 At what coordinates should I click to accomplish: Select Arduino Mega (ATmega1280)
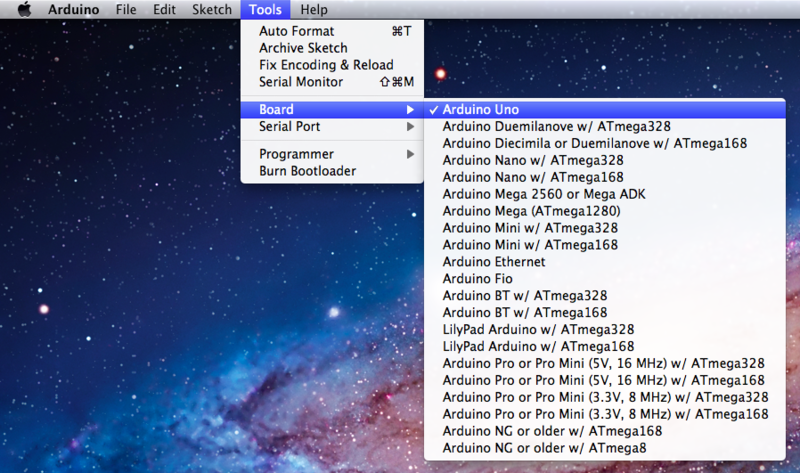[x=605, y=211]
